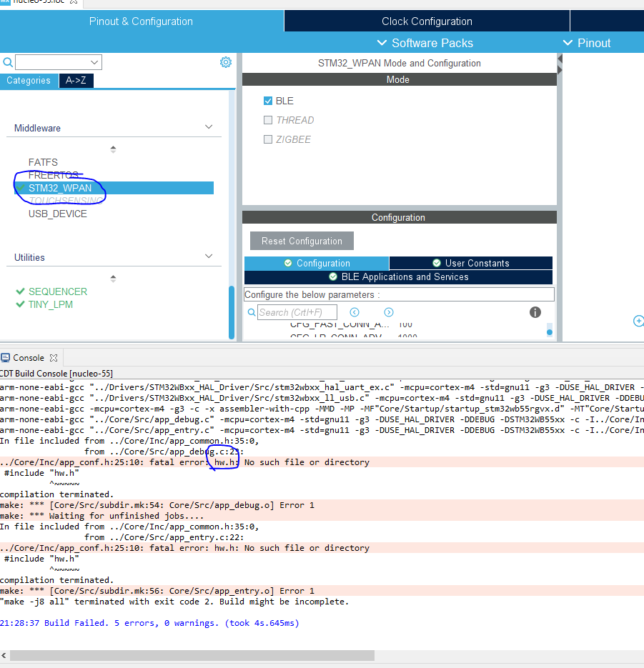Click the search magnifier icon above Categories
The height and width of the screenshot is (668, 644).
pyautogui.click(x=8, y=63)
